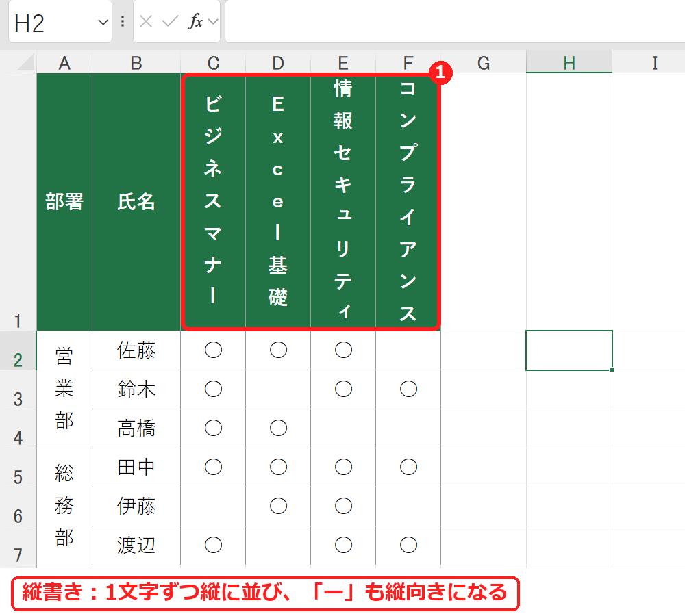
Task: Select column C header
Action: tap(213, 63)
